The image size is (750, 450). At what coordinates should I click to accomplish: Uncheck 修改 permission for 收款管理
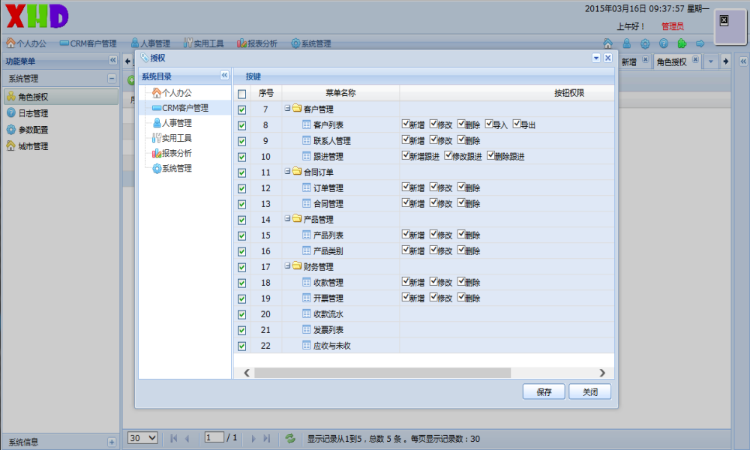pyautogui.click(x=434, y=281)
